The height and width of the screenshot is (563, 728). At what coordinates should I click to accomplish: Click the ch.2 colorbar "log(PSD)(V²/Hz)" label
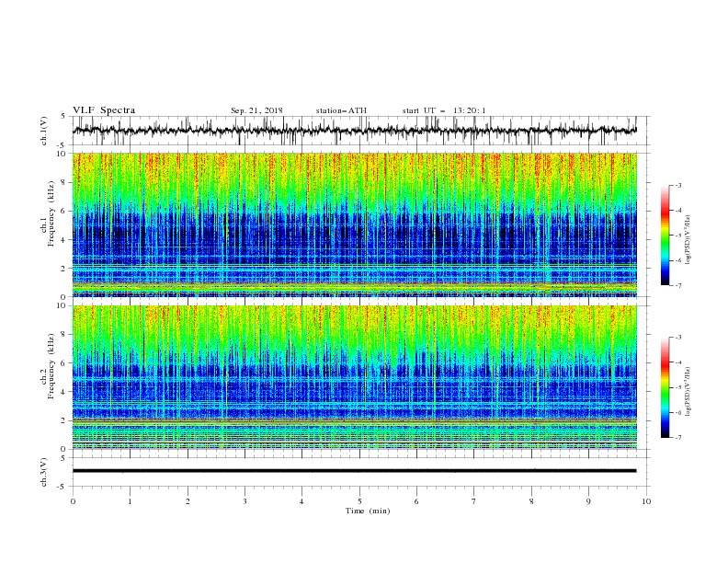coord(688,392)
